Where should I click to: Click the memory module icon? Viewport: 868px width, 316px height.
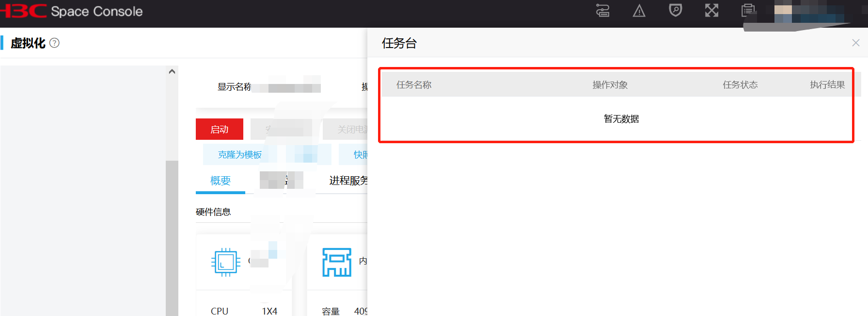(x=337, y=262)
